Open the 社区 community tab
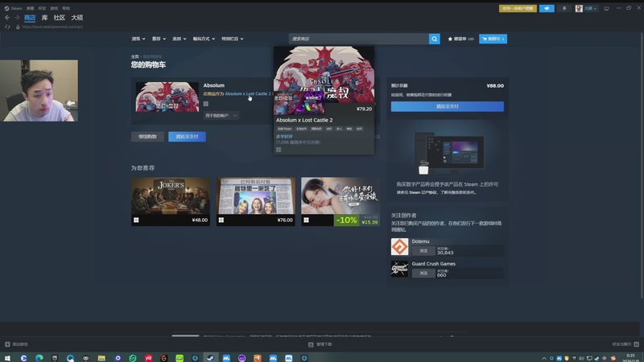The image size is (644, 362). point(59,18)
